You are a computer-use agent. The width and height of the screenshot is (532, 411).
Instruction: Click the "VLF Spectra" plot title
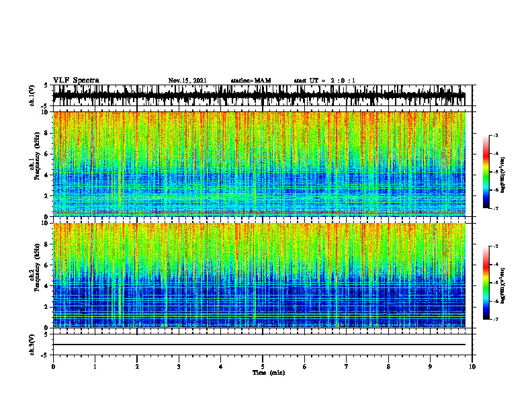tap(76, 81)
